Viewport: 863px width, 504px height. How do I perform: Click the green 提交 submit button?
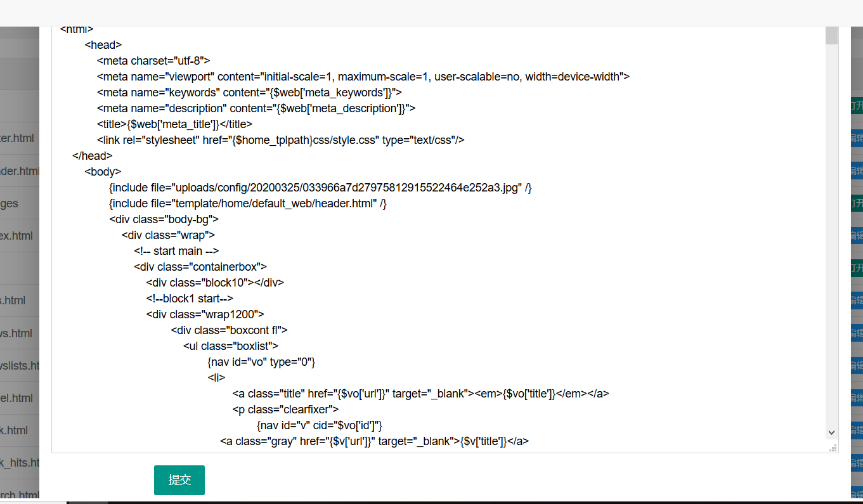(179, 480)
